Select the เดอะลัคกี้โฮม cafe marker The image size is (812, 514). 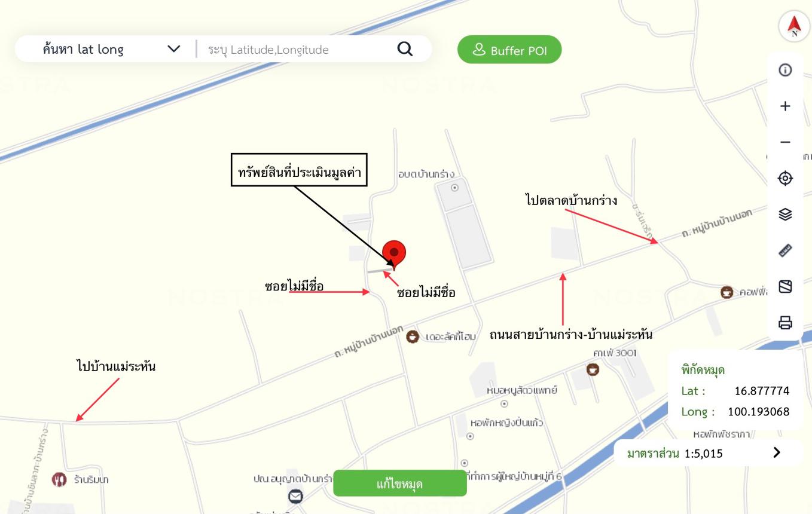click(413, 336)
